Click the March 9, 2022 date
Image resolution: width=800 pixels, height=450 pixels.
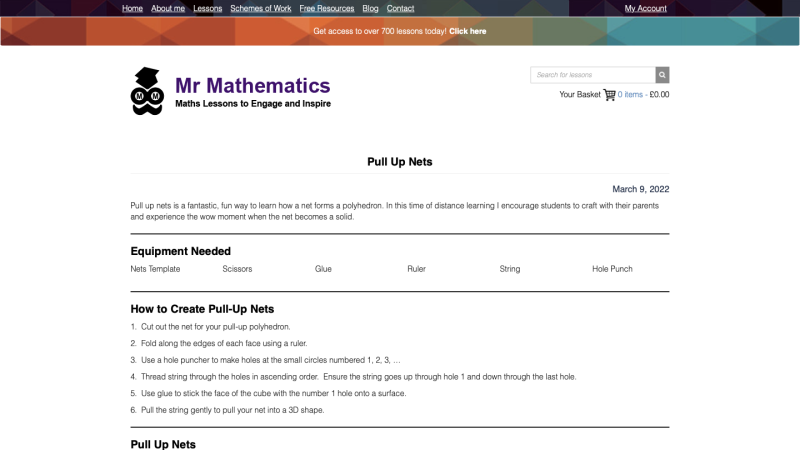[641, 189]
